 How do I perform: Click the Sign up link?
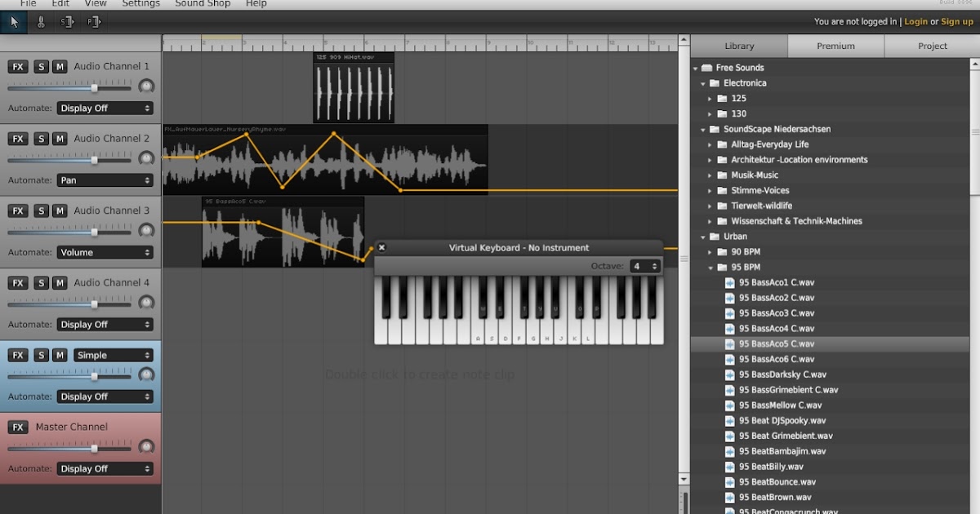[956, 22]
